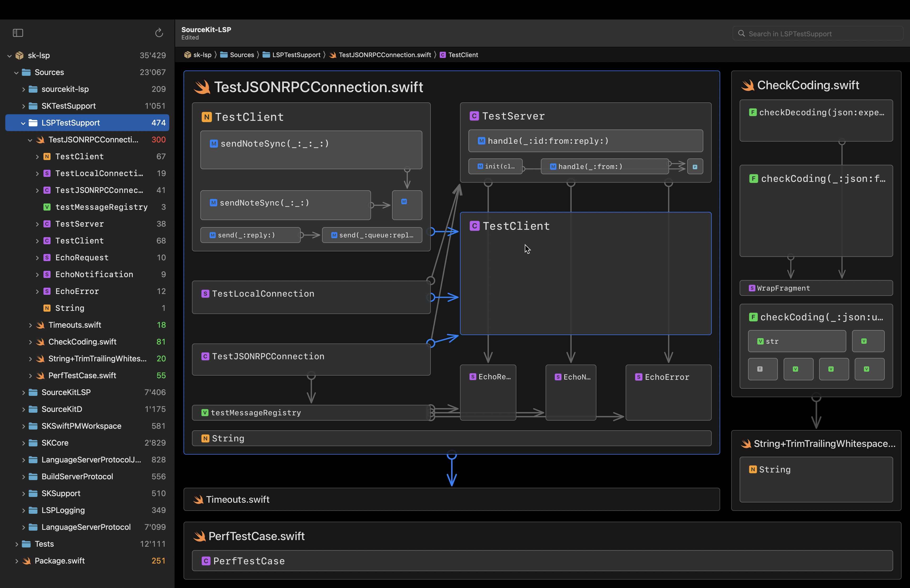Click the F icon of checkDecoding function node
Screen dimensions: 910x588
[x=753, y=112]
